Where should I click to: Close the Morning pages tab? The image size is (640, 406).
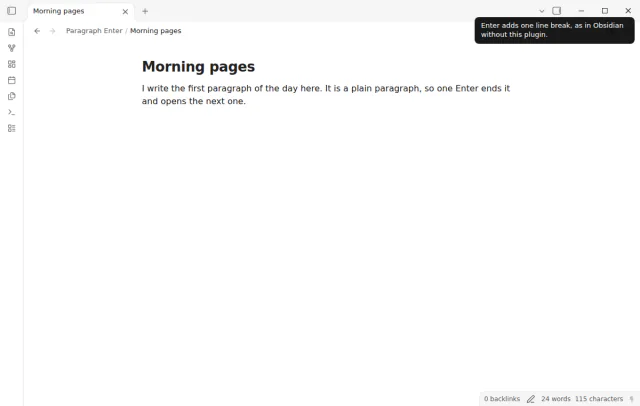click(125, 11)
